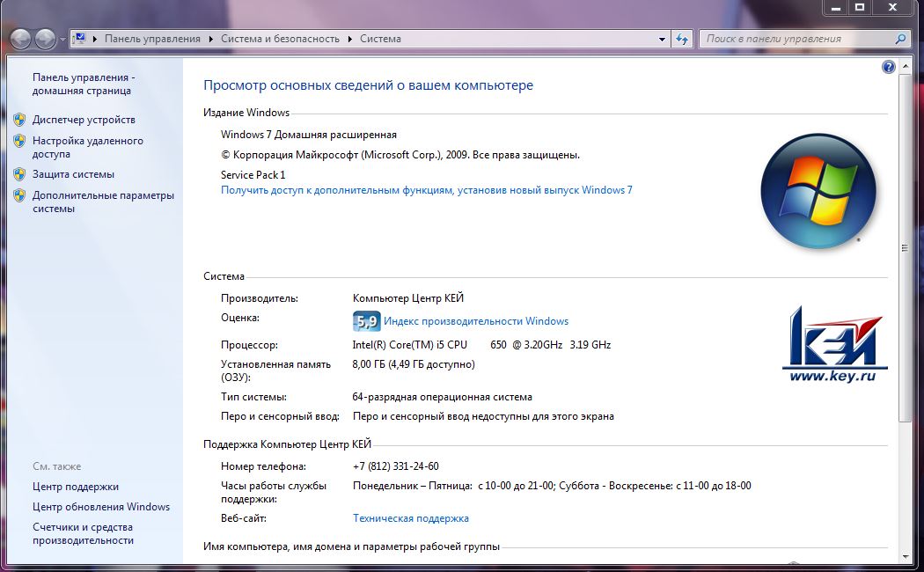
Task: Click the text 64-разрядная операционная система
Action: pyautogui.click(x=442, y=397)
